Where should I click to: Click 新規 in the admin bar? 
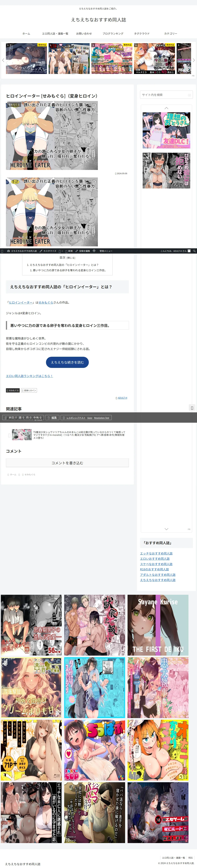click(x=69, y=251)
